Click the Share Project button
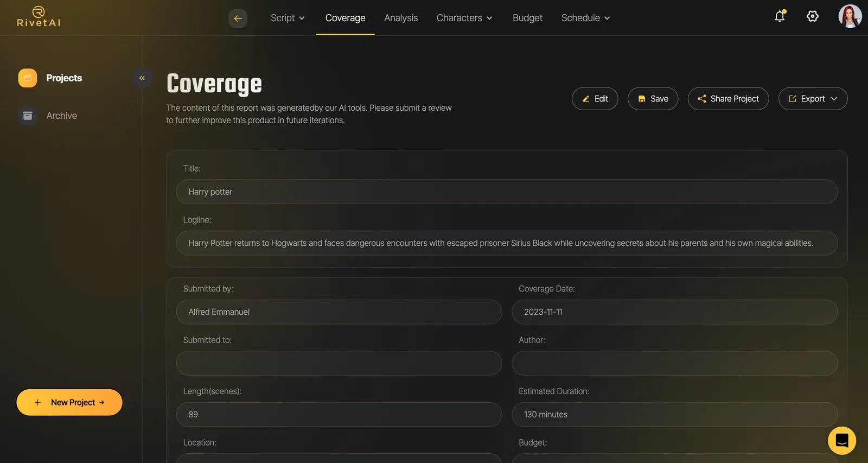Viewport: 868px width, 463px height. (x=728, y=99)
